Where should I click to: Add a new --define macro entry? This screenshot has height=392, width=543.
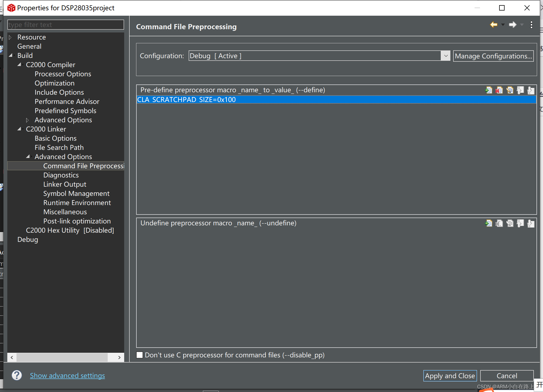coord(489,90)
